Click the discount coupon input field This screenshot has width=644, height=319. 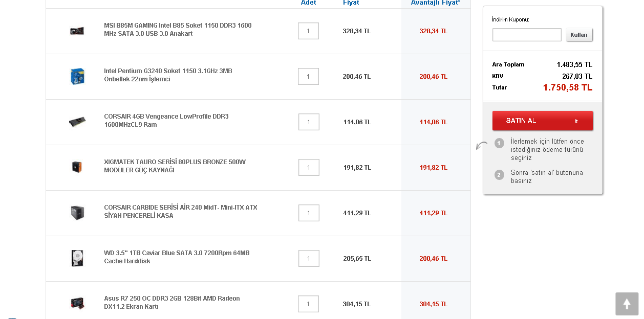[x=527, y=35]
